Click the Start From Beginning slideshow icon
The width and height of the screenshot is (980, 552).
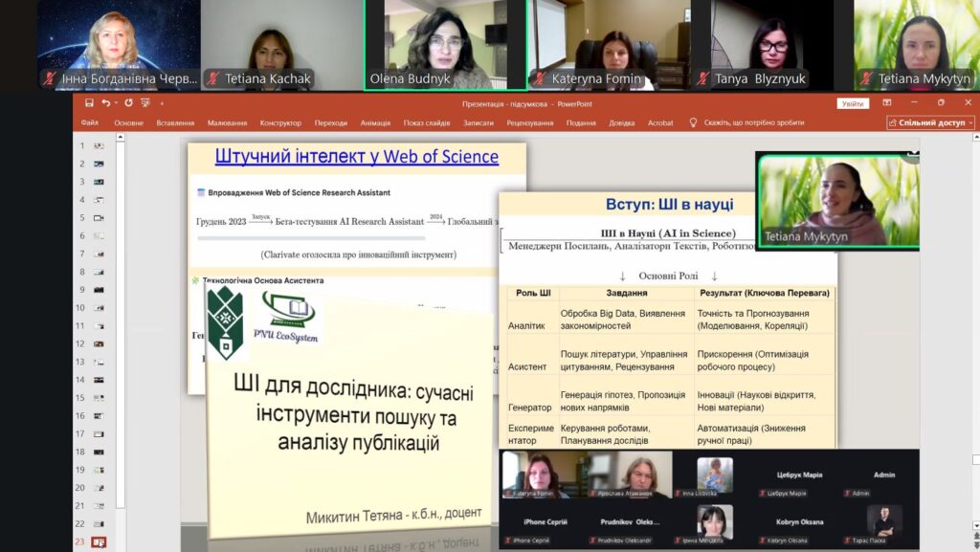point(145,103)
